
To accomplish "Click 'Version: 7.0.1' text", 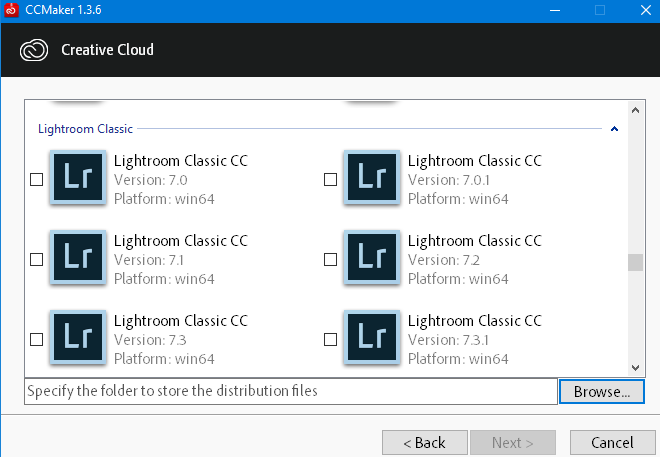I will pyautogui.click(x=449, y=180).
